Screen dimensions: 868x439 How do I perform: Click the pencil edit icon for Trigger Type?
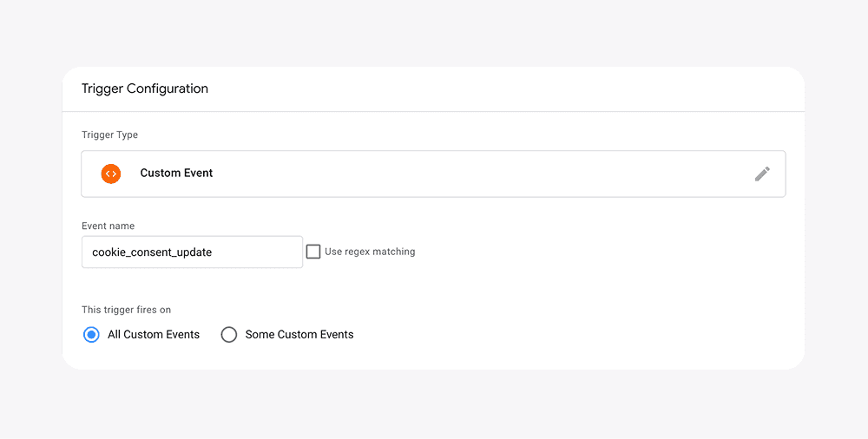(762, 174)
